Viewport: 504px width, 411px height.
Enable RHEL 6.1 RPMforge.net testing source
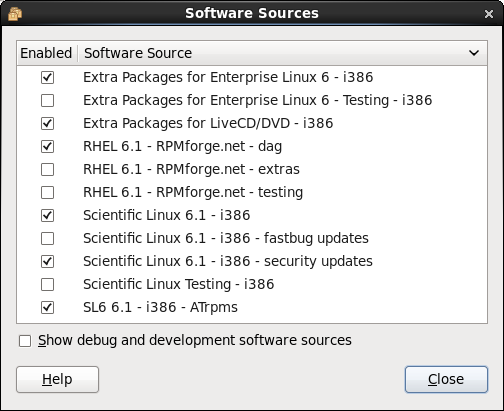47,192
